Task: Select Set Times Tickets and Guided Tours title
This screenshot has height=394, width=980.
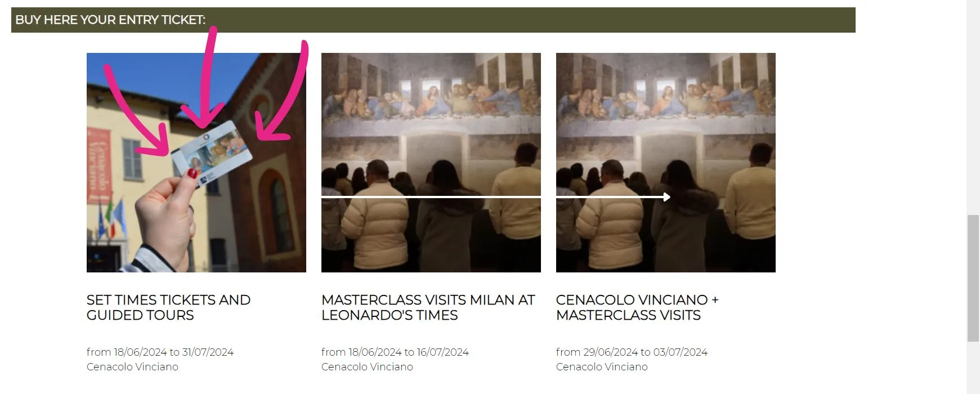Action: (x=169, y=307)
